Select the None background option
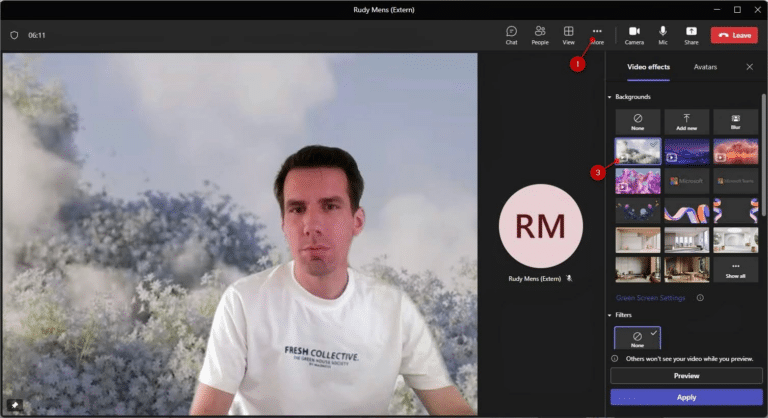 pyautogui.click(x=638, y=122)
